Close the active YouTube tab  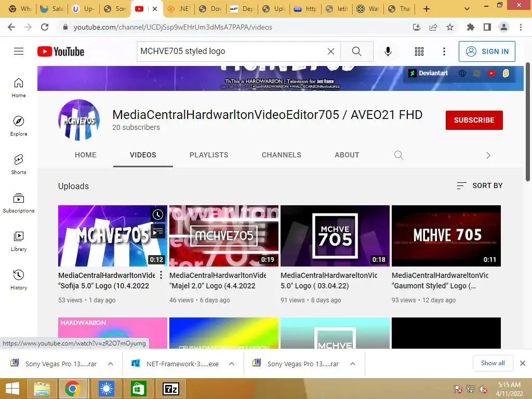point(155,9)
